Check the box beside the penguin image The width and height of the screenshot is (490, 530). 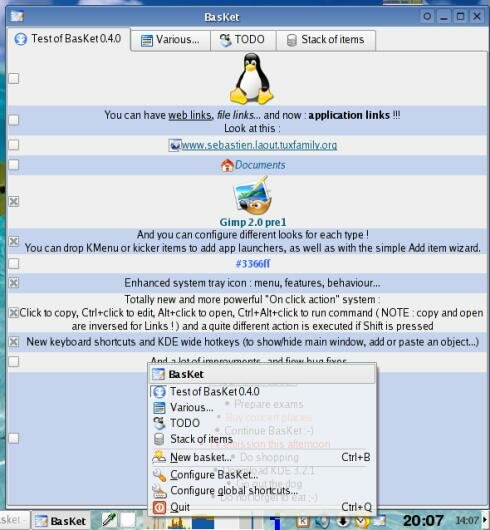(x=14, y=78)
